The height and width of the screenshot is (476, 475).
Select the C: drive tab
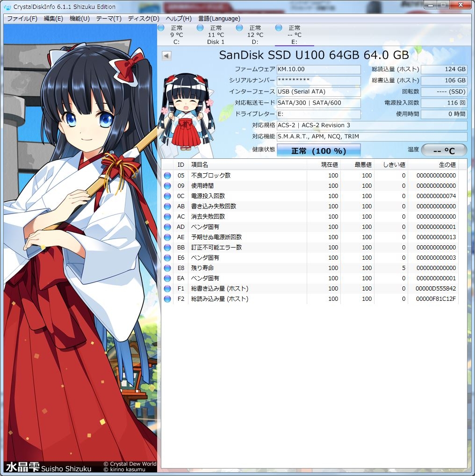pos(176,35)
